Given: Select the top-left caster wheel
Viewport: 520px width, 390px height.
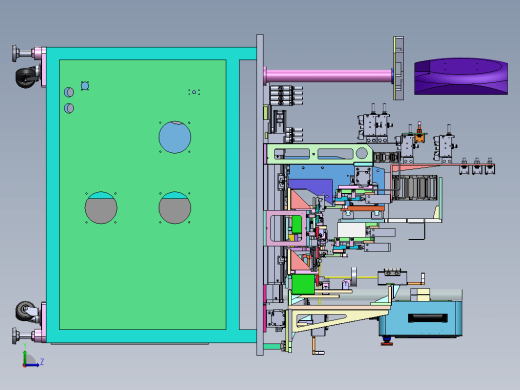Looking at the screenshot, I should pyautogui.click(x=26, y=77).
